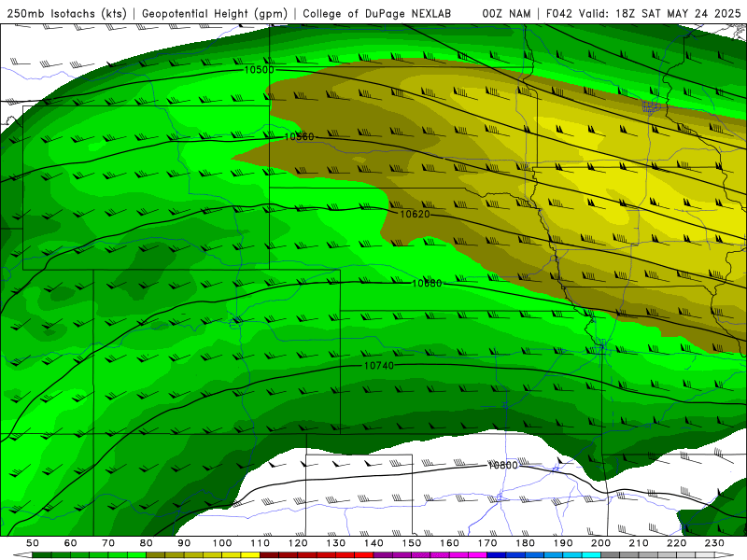Click the 10800 height contour label

coord(502,465)
